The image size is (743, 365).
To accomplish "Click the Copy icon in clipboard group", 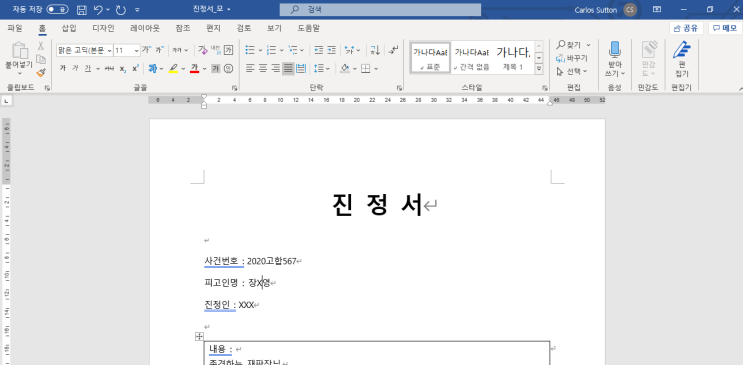I will point(41,59).
